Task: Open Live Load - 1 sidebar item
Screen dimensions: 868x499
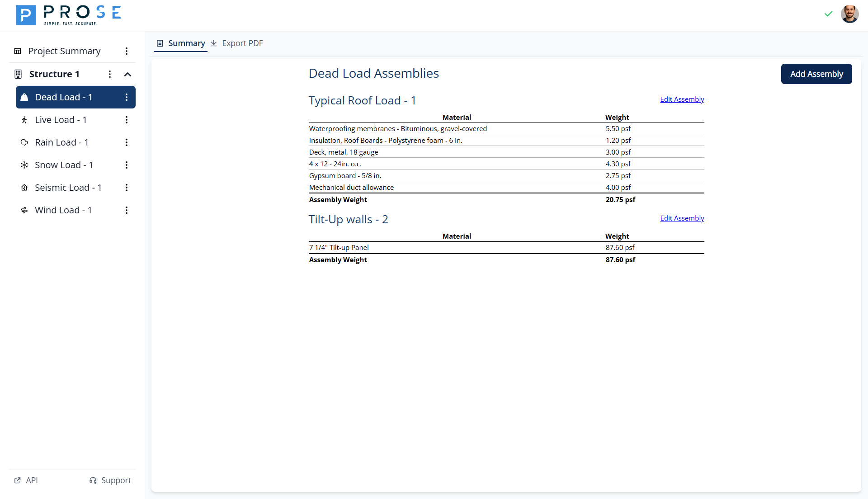Action: coord(61,120)
